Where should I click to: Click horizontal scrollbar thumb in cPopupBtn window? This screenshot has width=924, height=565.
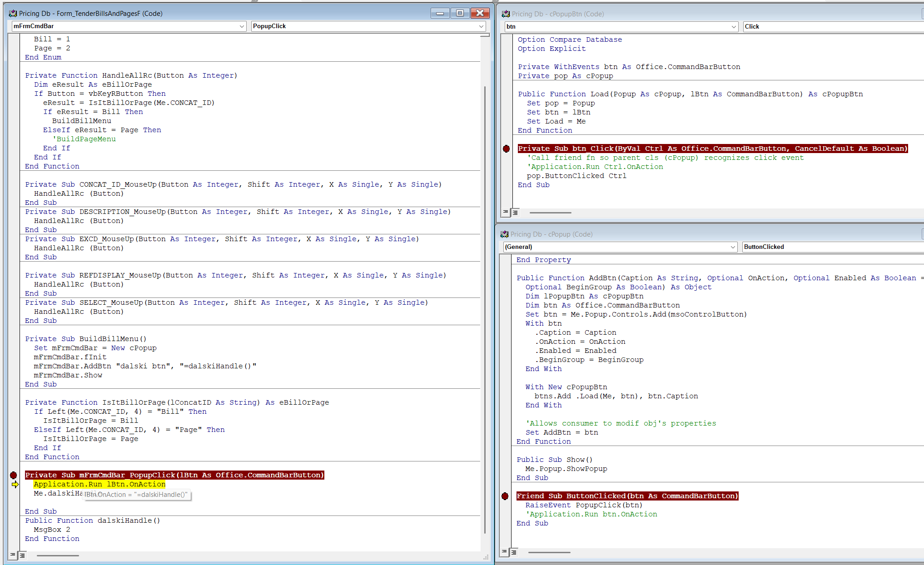click(550, 213)
